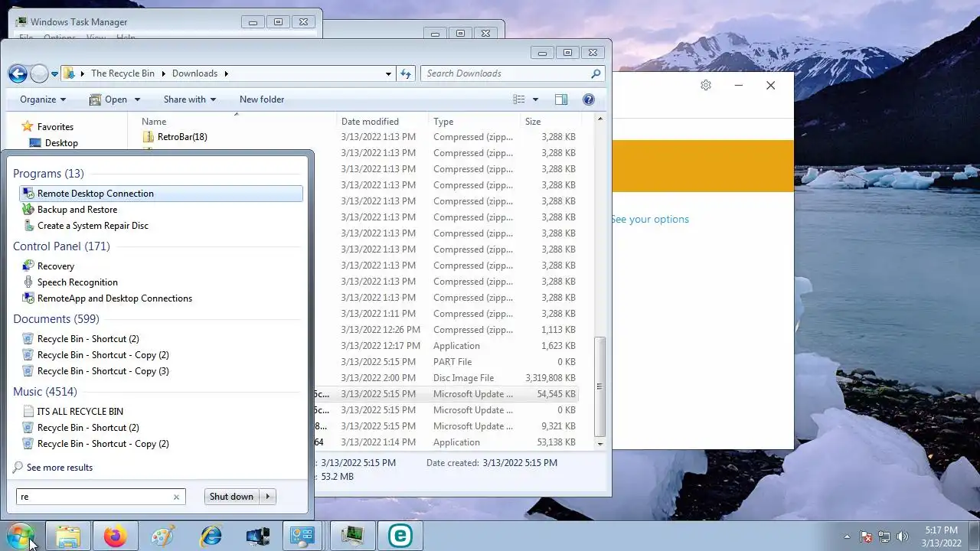The image size is (980, 551).
Task: Open Create a System Repair Disc
Action: coord(93,226)
